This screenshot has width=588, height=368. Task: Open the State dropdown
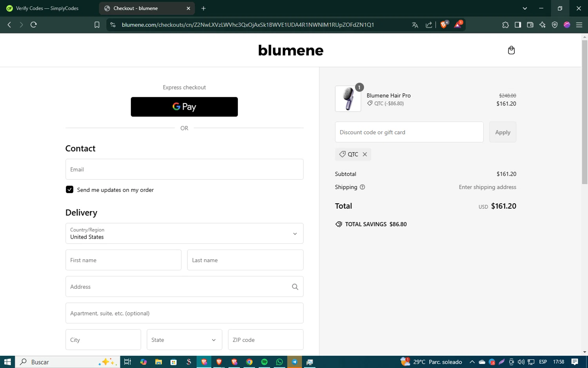click(184, 340)
